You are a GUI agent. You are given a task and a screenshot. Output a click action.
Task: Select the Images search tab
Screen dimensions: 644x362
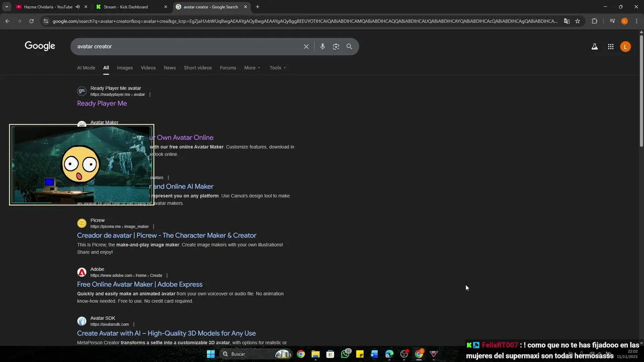pyautogui.click(x=125, y=68)
